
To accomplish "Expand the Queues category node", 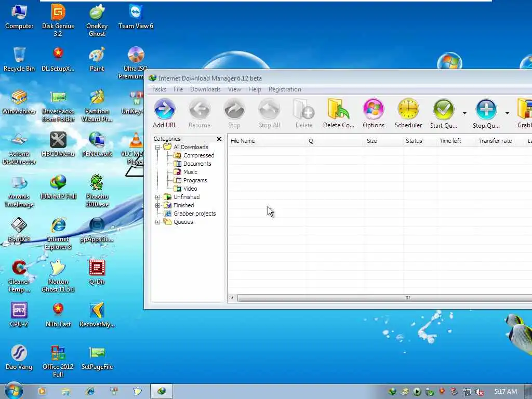I will [158, 222].
